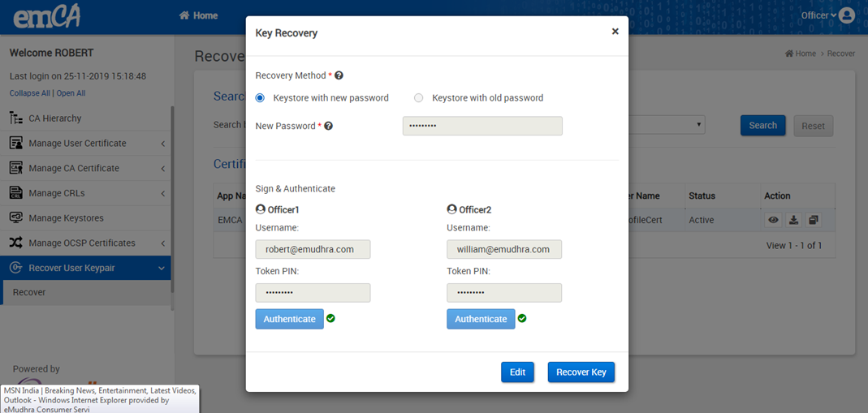
Task: Click the Officer user avatar icon
Action: tap(847, 15)
